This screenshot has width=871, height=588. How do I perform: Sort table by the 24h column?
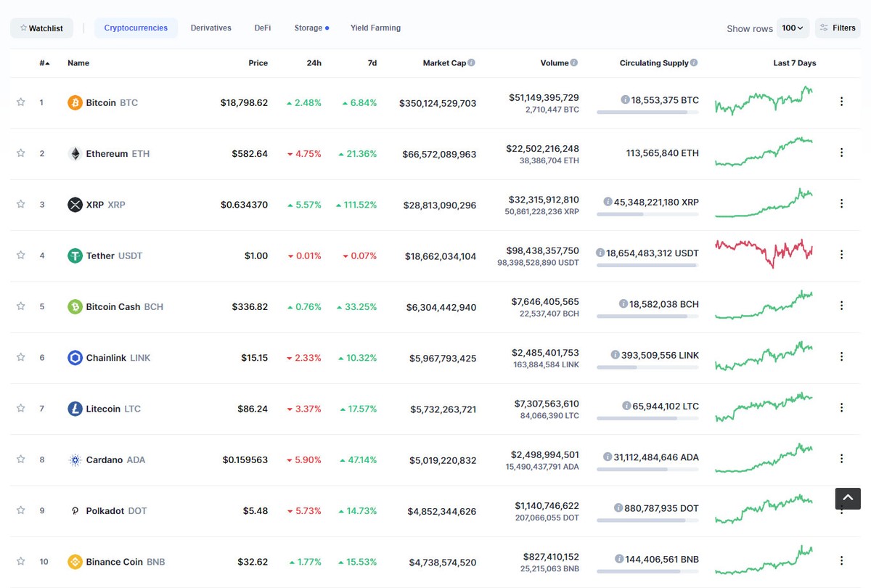tap(314, 62)
